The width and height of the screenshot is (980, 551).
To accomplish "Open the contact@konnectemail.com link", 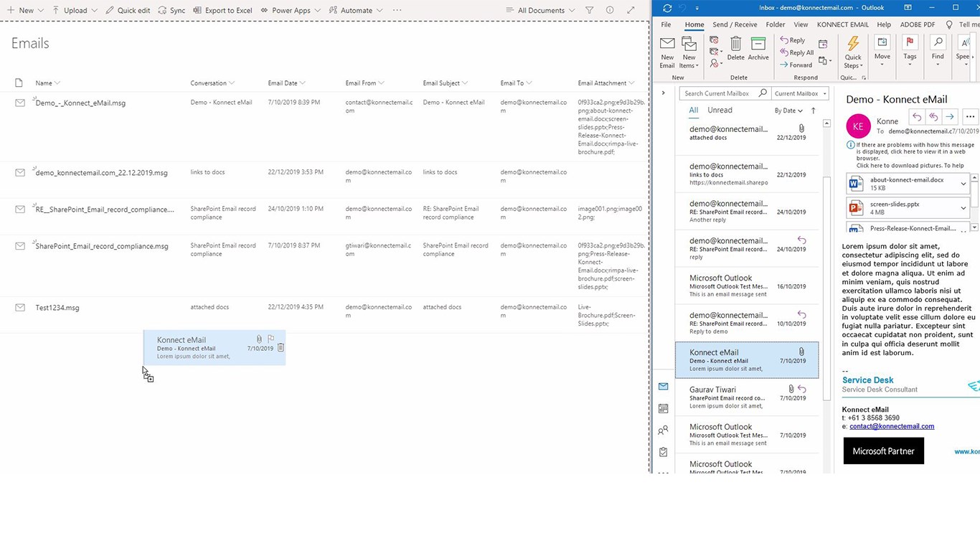I will click(x=892, y=426).
